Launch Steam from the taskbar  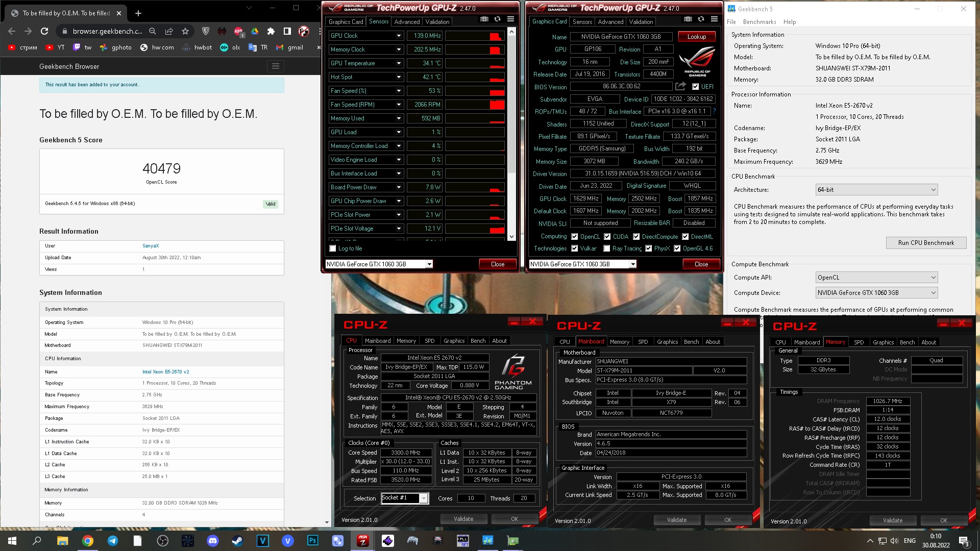pyautogui.click(x=238, y=541)
